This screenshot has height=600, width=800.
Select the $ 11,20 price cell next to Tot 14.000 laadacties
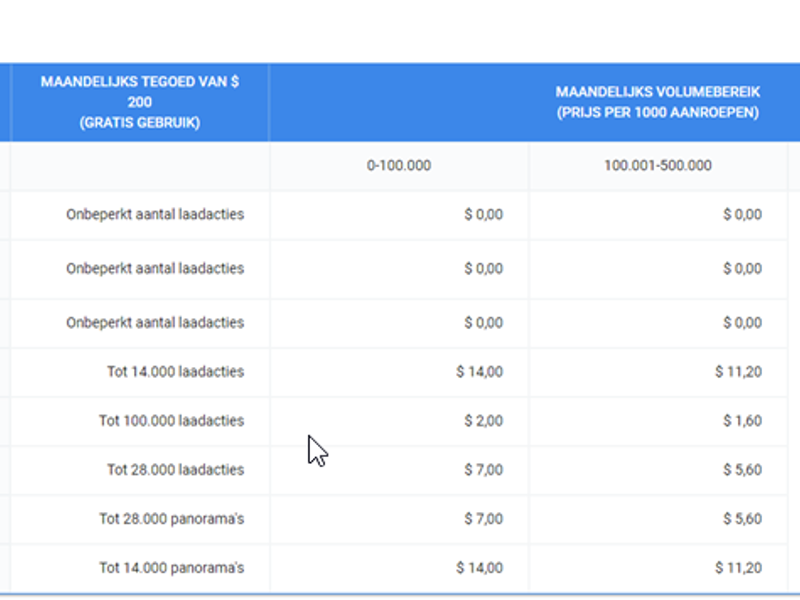point(739,371)
